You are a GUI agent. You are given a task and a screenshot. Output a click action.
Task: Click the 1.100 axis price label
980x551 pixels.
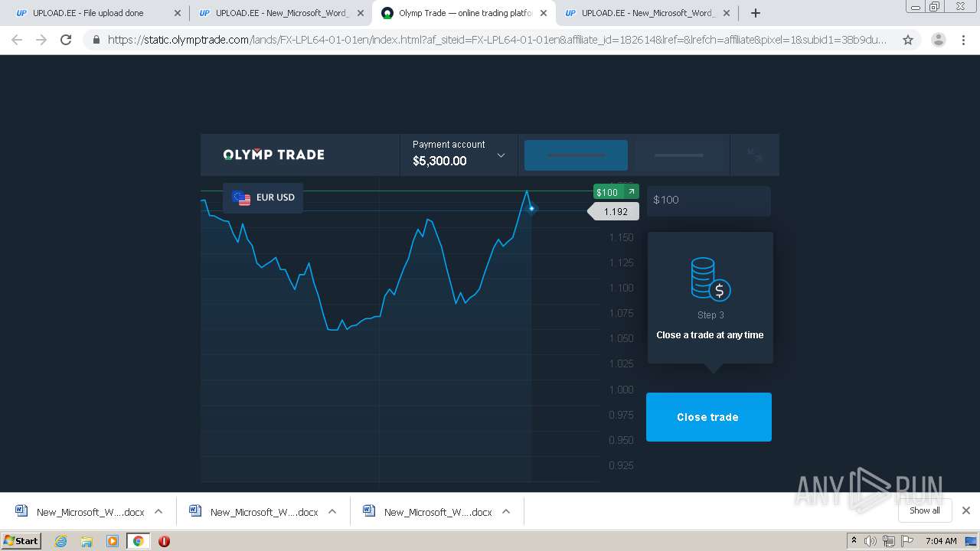tap(621, 288)
